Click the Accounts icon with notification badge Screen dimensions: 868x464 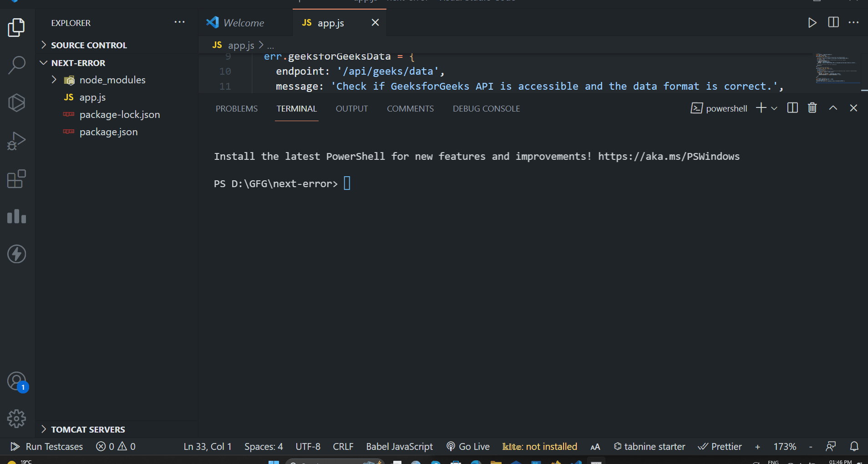tap(17, 382)
